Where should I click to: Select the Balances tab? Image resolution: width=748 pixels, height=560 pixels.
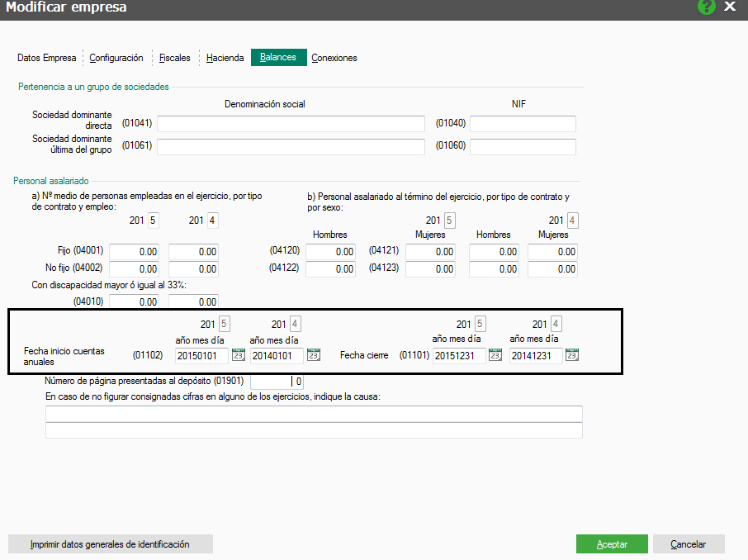(278, 57)
